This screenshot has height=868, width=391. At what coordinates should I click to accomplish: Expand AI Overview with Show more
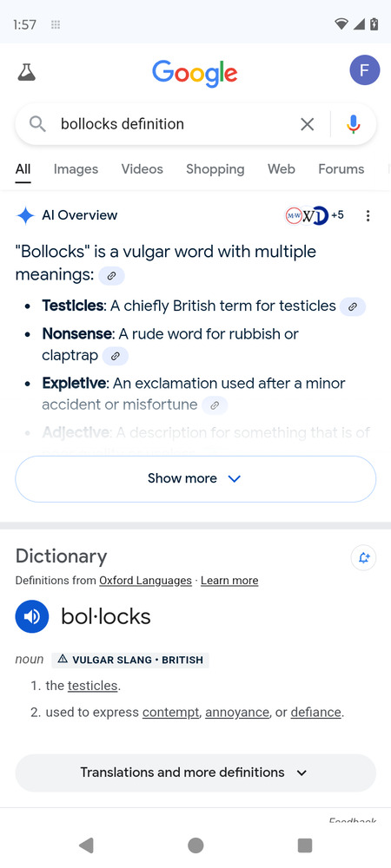click(195, 479)
